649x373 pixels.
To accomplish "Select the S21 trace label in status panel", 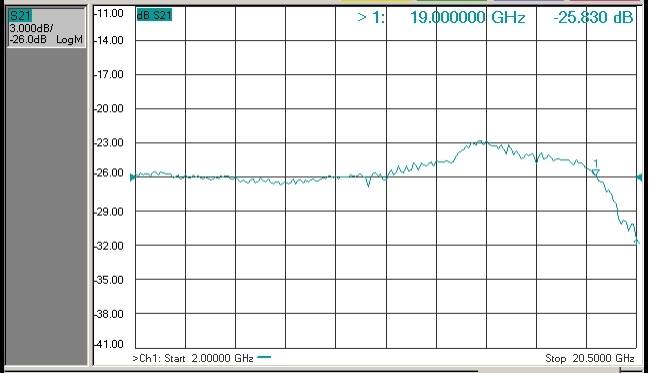I will (20, 16).
